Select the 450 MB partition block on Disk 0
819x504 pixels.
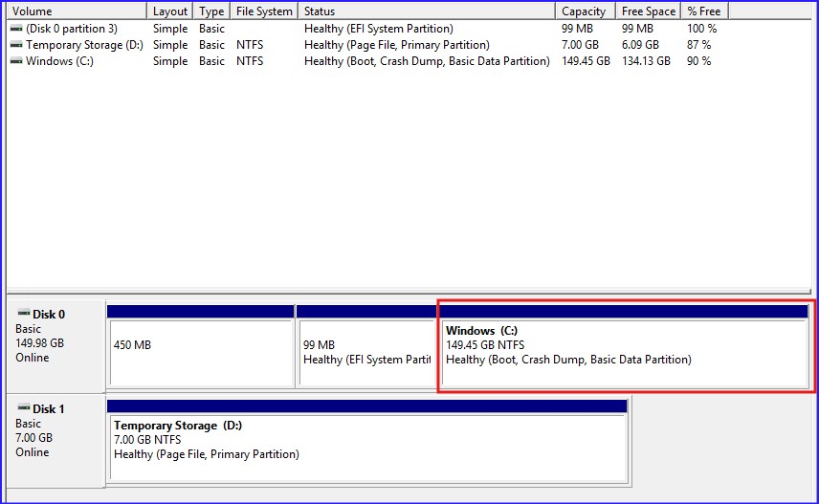pyautogui.click(x=201, y=346)
